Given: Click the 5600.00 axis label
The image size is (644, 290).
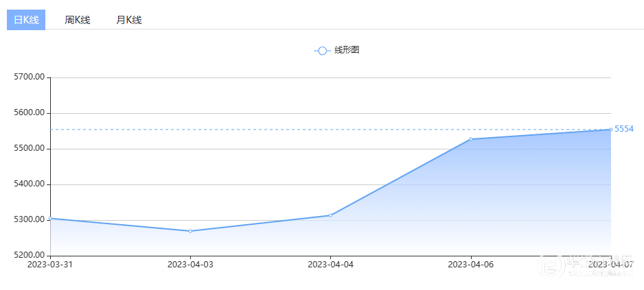Looking at the screenshot, I should click(x=29, y=113).
